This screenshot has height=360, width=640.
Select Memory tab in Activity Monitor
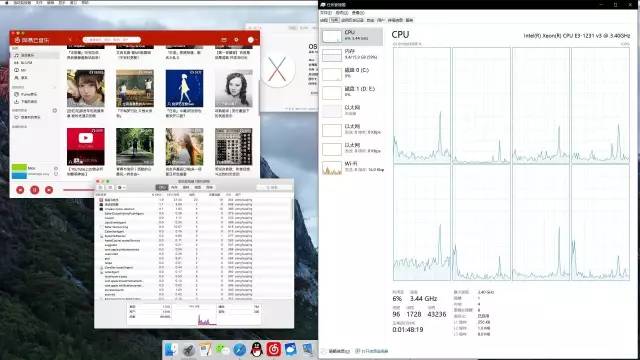pyautogui.click(x=174, y=187)
